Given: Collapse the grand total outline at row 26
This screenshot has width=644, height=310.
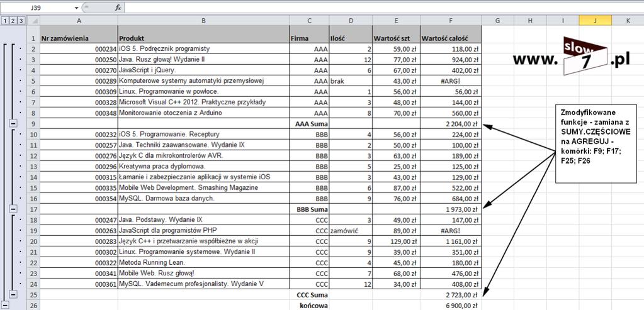Looking at the screenshot, I should pos(5,305).
